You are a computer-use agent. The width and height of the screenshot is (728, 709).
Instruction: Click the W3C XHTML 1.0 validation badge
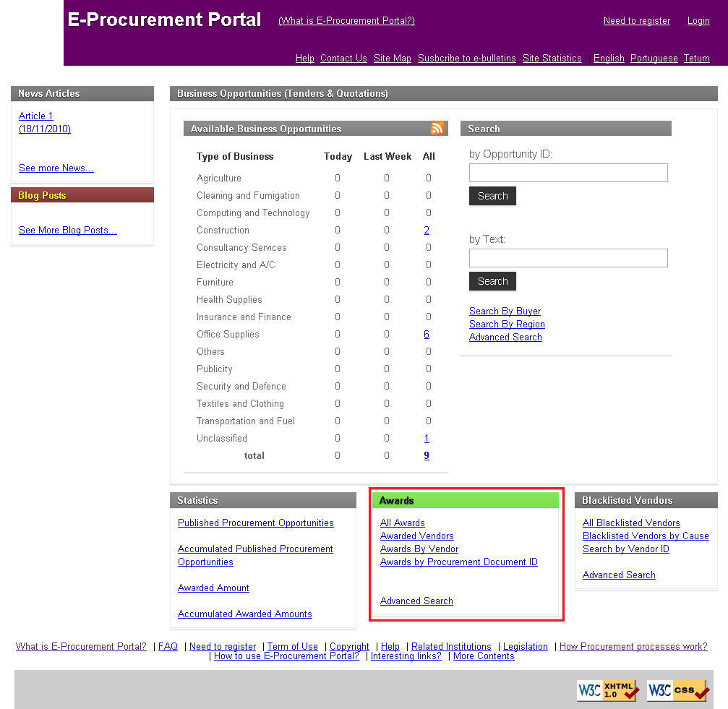coord(608,690)
